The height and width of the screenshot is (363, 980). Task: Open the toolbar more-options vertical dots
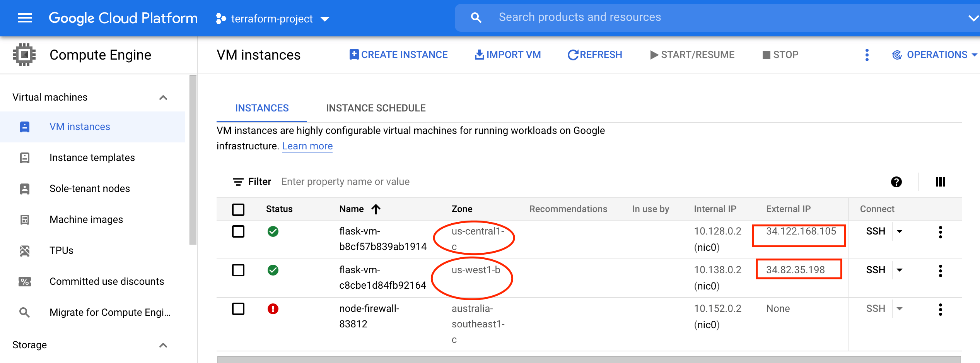click(867, 55)
